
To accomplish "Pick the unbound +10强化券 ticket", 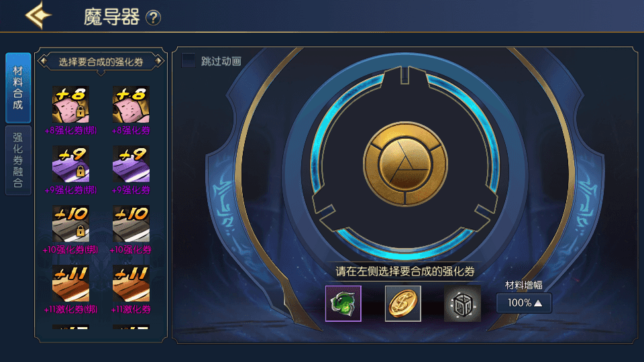I will click(x=131, y=224).
